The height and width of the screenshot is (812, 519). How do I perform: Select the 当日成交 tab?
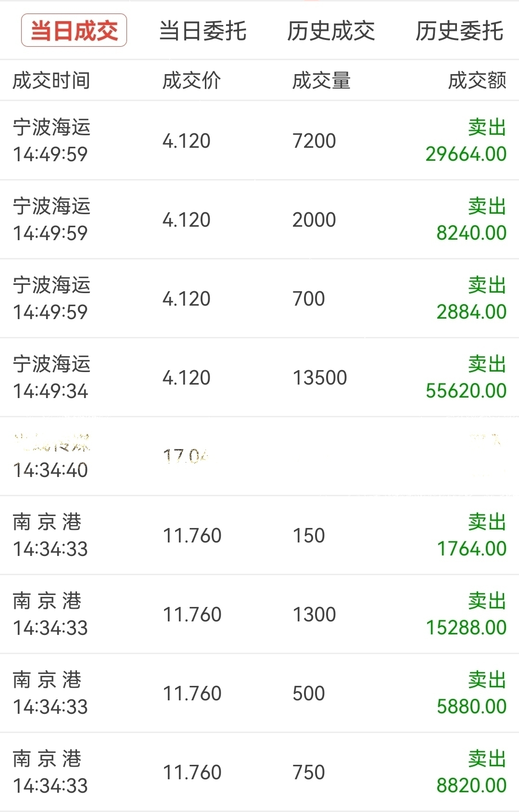(x=74, y=30)
